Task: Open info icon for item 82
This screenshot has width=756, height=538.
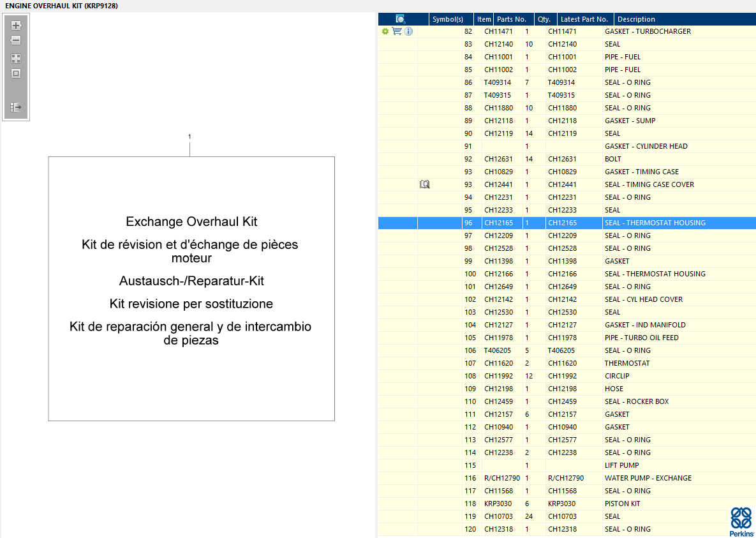Action: (408, 31)
